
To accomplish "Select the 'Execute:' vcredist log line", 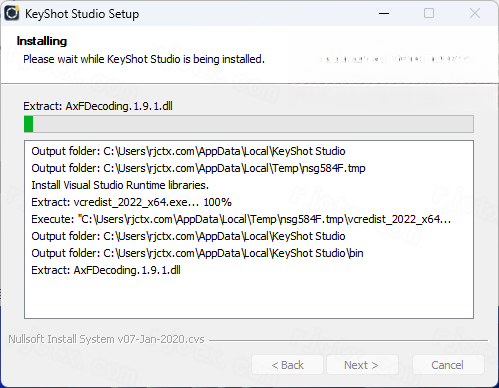I will click(x=241, y=219).
